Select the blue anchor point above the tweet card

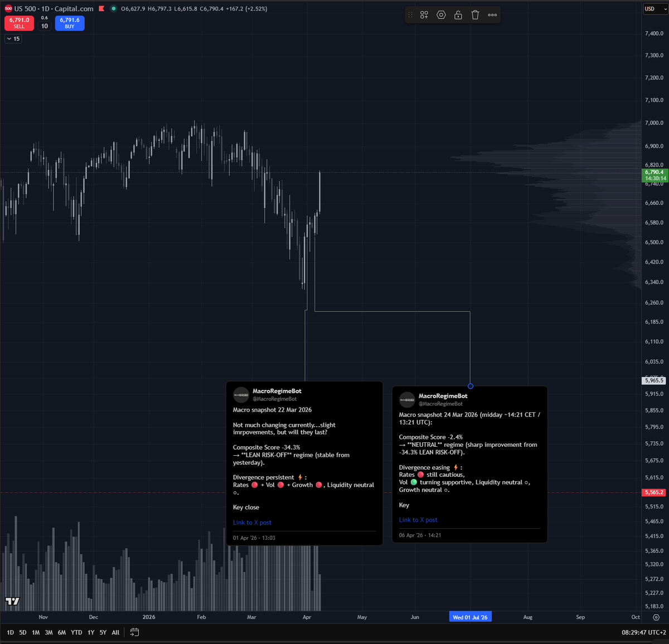471,386
